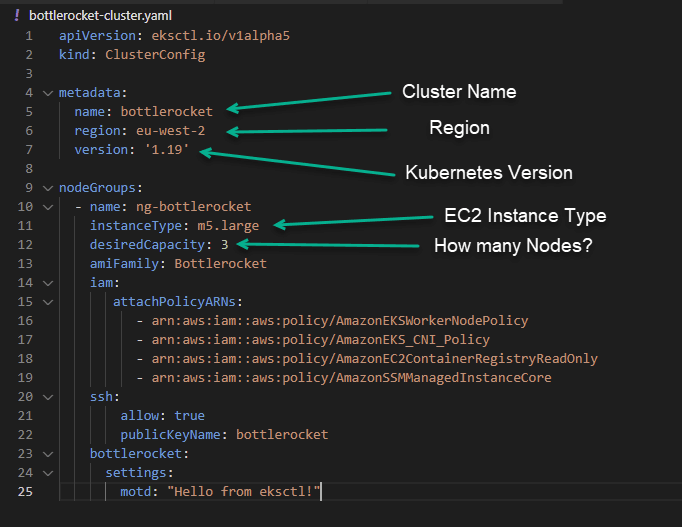Screen dimensions: 682x527
Task: Fold attachPolicyARNs list at line 15
Action: (x=48, y=302)
